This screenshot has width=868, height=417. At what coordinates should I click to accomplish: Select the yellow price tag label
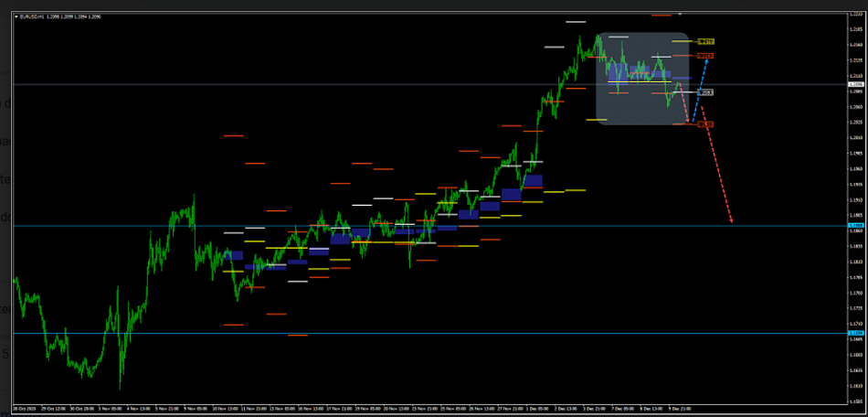click(x=705, y=41)
